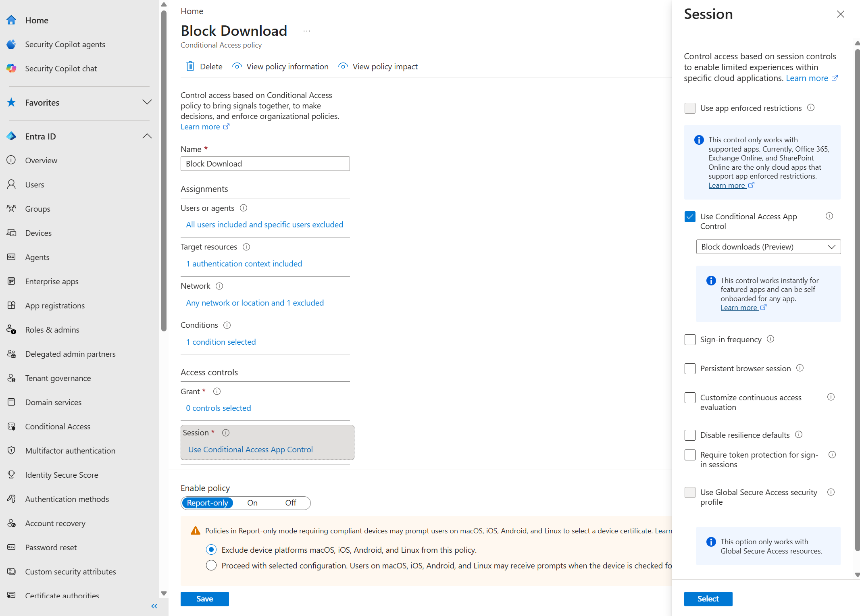The width and height of the screenshot is (860, 616).
Task: Click the Home breadcrumb link
Action: 192,11
